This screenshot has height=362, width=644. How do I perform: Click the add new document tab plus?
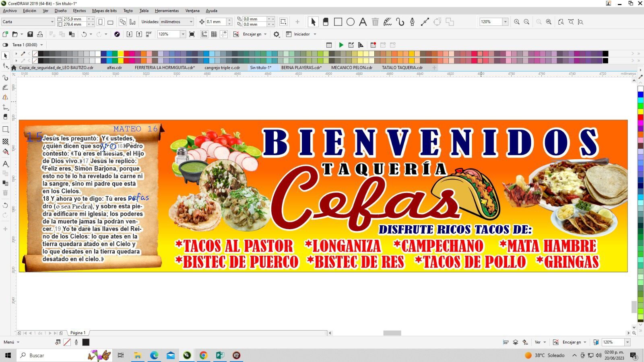pos(434,68)
